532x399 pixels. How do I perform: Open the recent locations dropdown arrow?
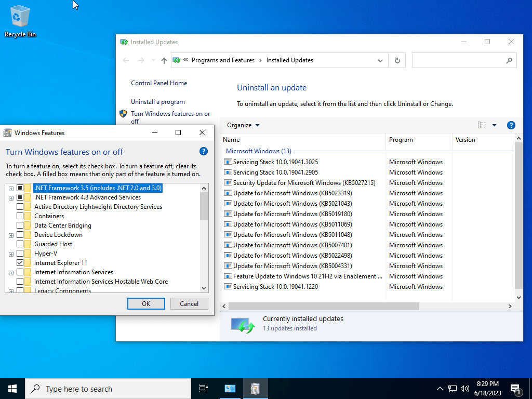pyautogui.click(x=153, y=60)
